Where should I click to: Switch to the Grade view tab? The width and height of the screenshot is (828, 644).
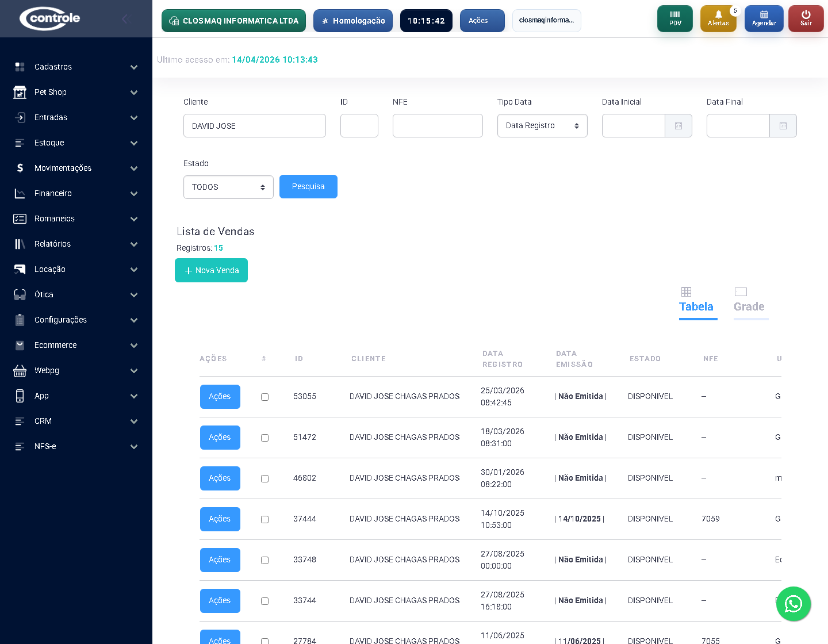click(749, 301)
